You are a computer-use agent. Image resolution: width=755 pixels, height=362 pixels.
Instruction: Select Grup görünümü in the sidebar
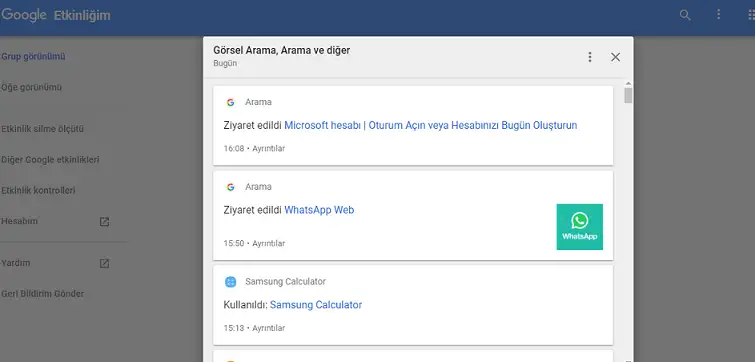[x=33, y=57]
